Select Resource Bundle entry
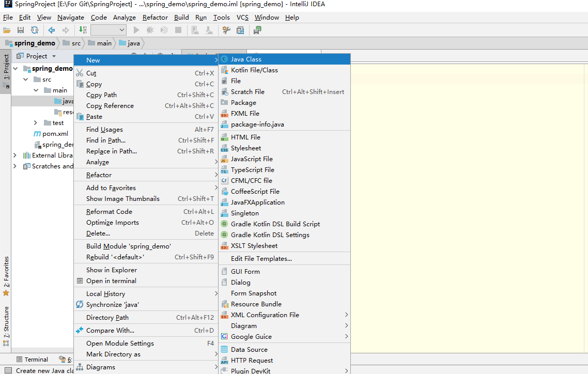588x374 pixels. [285, 304]
